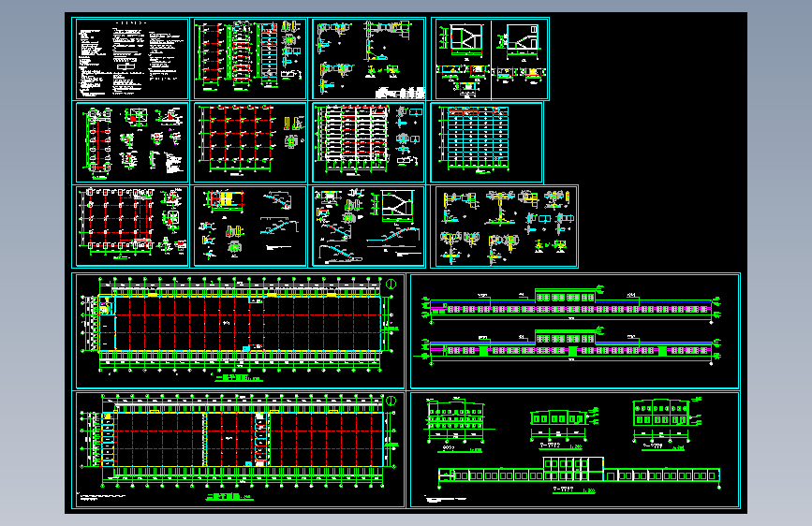Open the connection node details sheet in third row
812x526 pixels.
[x=504, y=226]
